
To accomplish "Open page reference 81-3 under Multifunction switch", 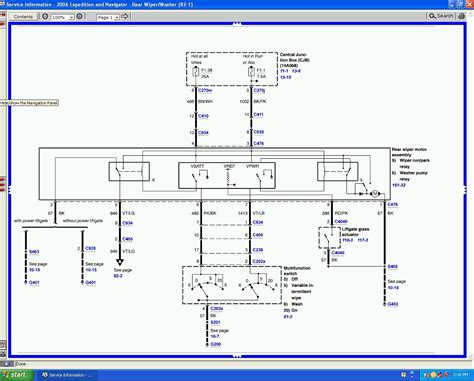I will [x=288, y=317].
